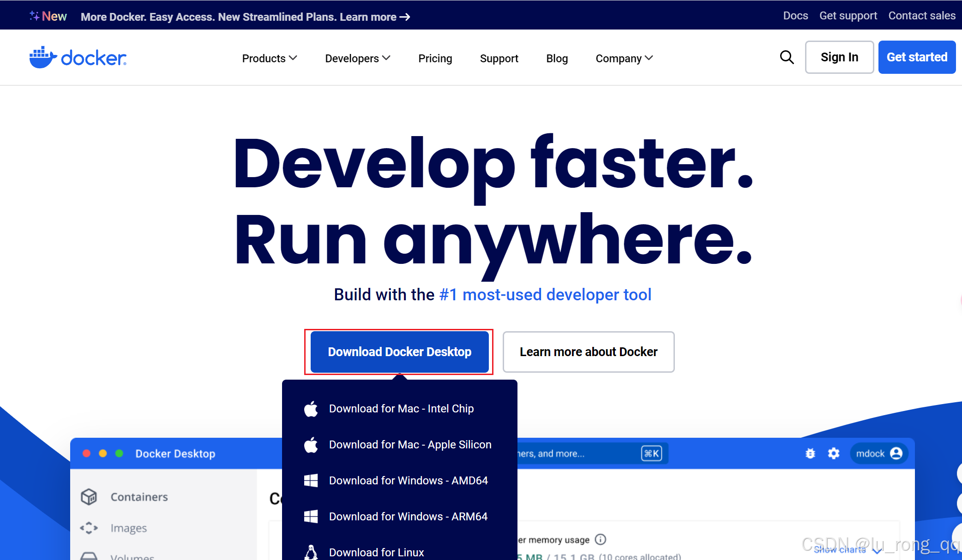Click the Docker whale logo
This screenshot has height=560, width=962.
(78, 57)
